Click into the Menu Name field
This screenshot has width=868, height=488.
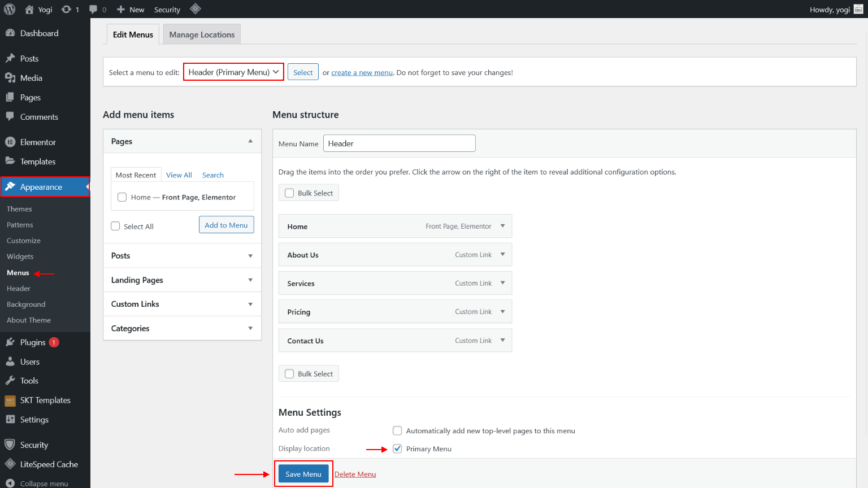coord(399,143)
